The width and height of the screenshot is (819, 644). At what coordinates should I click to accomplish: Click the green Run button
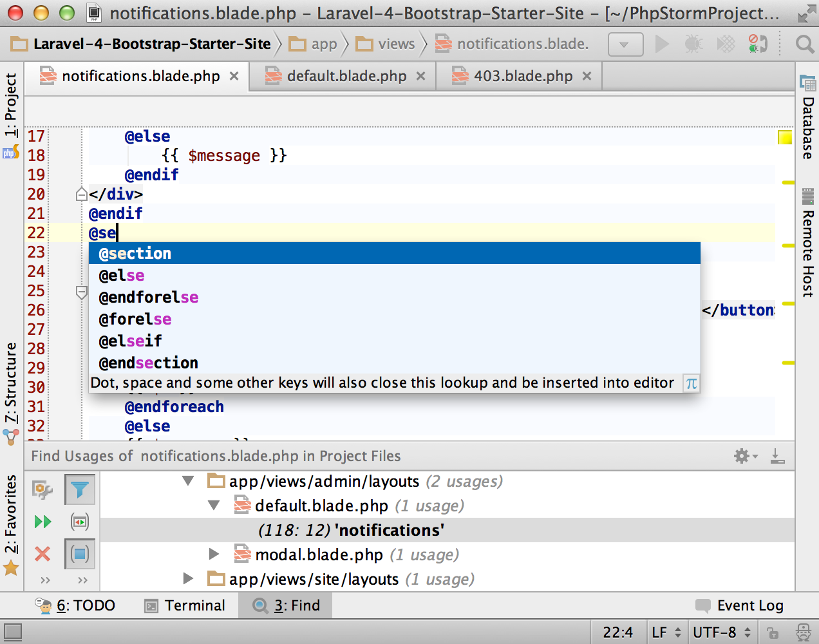tap(661, 44)
